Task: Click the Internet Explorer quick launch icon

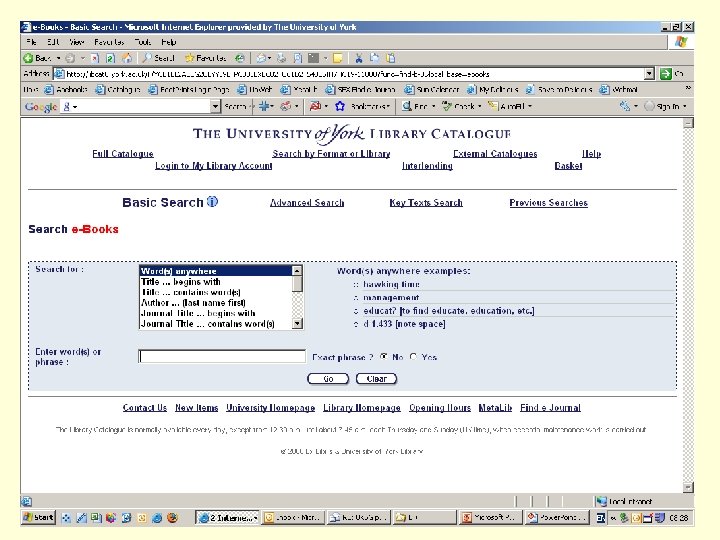Action: (157, 518)
